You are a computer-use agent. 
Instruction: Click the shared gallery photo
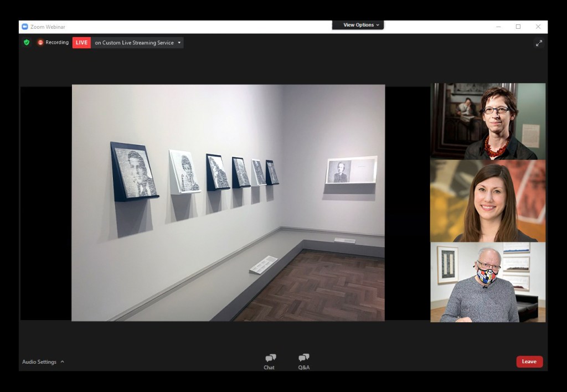click(228, 203)
